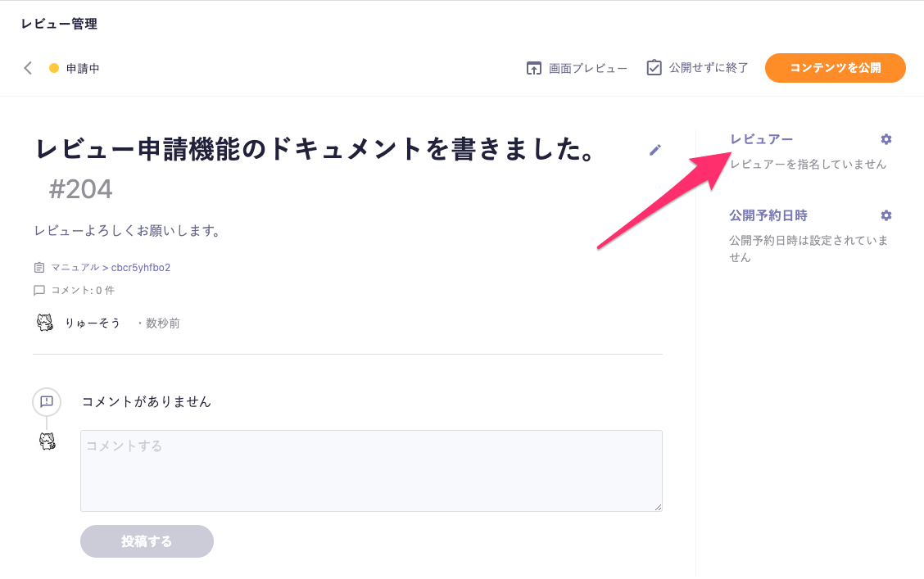The height and width of the screenshot is (579, 924).
Task: Click the レビュアー section heading
Action: tap(761, 139)
